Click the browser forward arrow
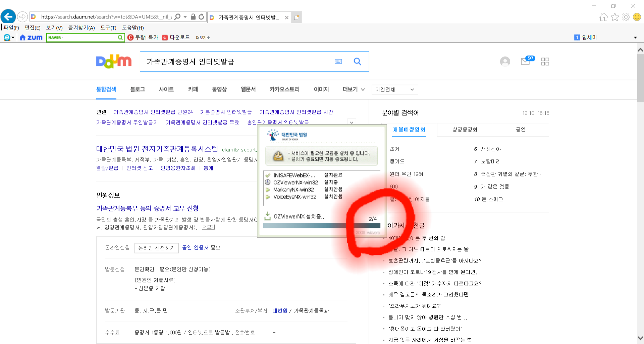Viewport: 644px width, 344px height. pos(22,17)
